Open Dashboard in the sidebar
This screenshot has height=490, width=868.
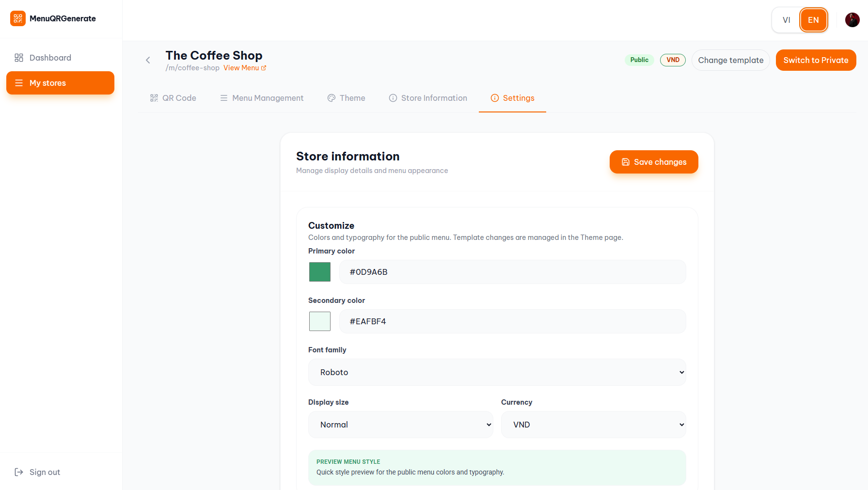[x=60, y=58]
